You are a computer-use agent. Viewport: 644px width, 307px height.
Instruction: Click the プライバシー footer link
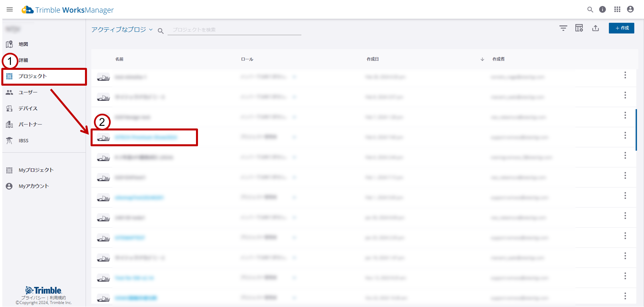pyautogui.click(x=33, y=298)
